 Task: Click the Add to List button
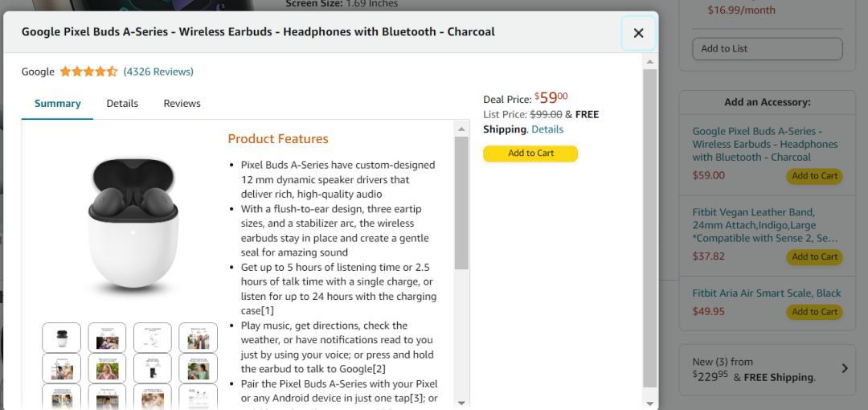click(x=768, y=49)
